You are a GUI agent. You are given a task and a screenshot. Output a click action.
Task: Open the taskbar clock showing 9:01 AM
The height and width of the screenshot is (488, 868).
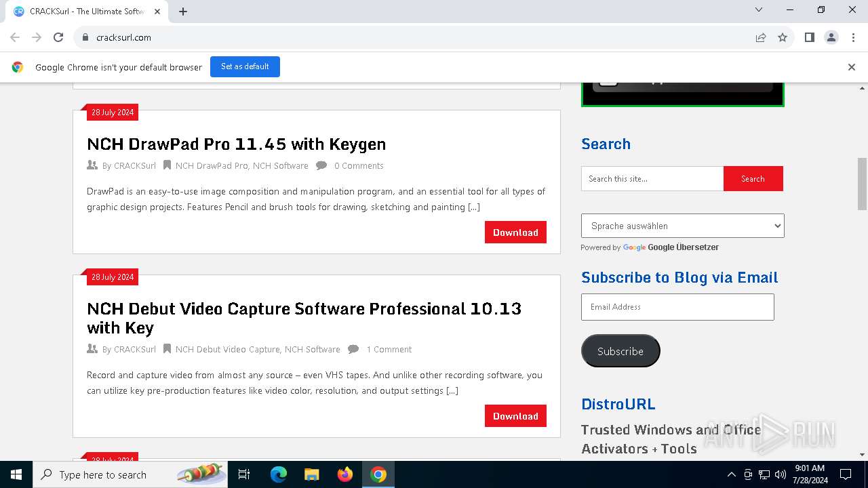810,474
